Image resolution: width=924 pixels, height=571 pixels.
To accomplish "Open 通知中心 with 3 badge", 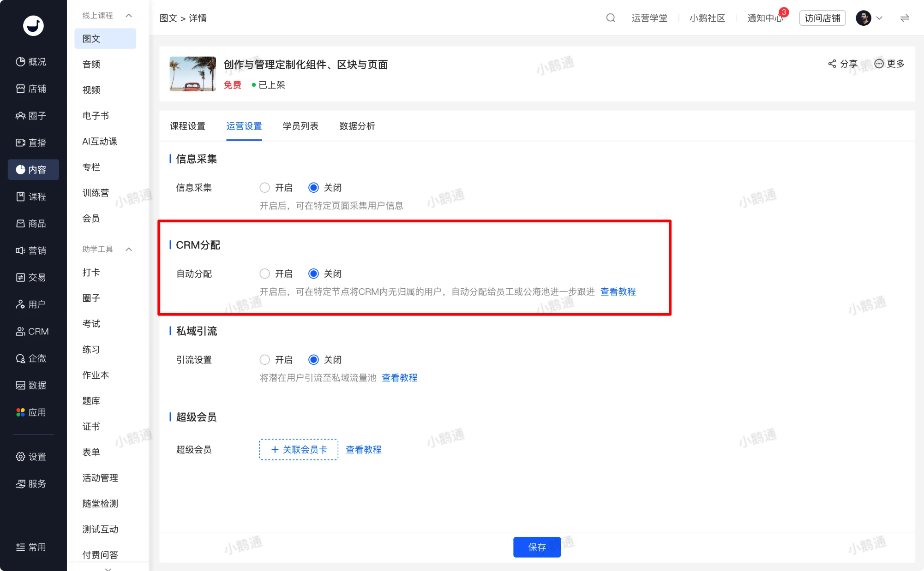I will 765,18.
